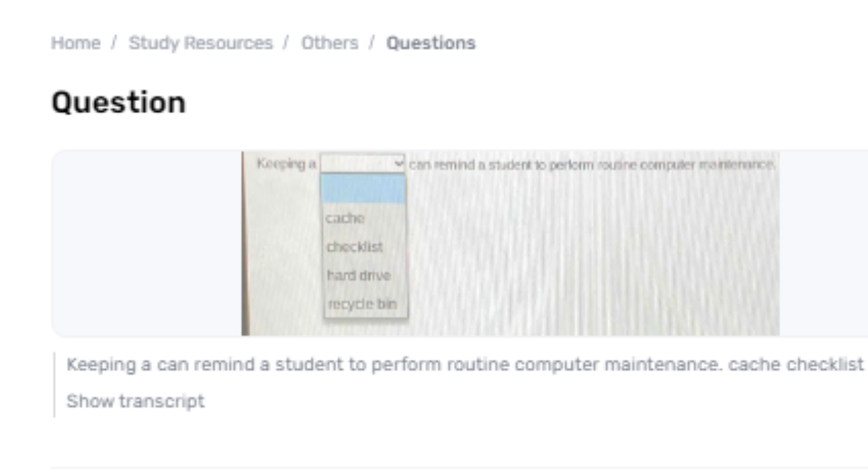This screenshot has width=868, height=475.
Task: Choose 'cache' from the dropdown list
Action: coord(345,218)
